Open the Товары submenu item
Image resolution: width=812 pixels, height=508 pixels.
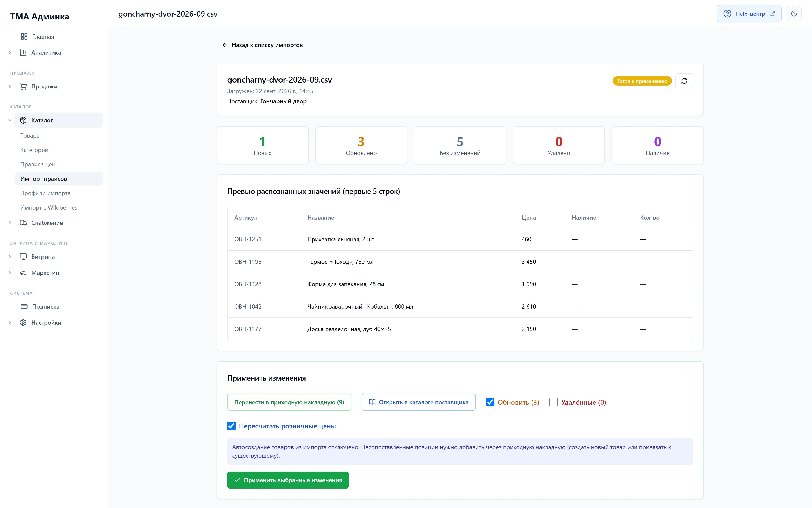(x=59, y=135)
